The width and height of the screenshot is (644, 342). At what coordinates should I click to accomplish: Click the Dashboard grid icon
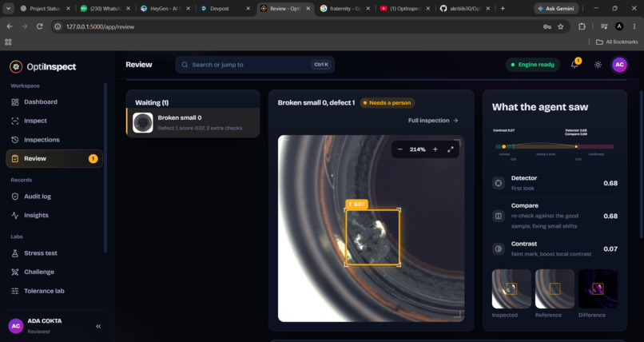pyautogui.click(x=15, y=102)
